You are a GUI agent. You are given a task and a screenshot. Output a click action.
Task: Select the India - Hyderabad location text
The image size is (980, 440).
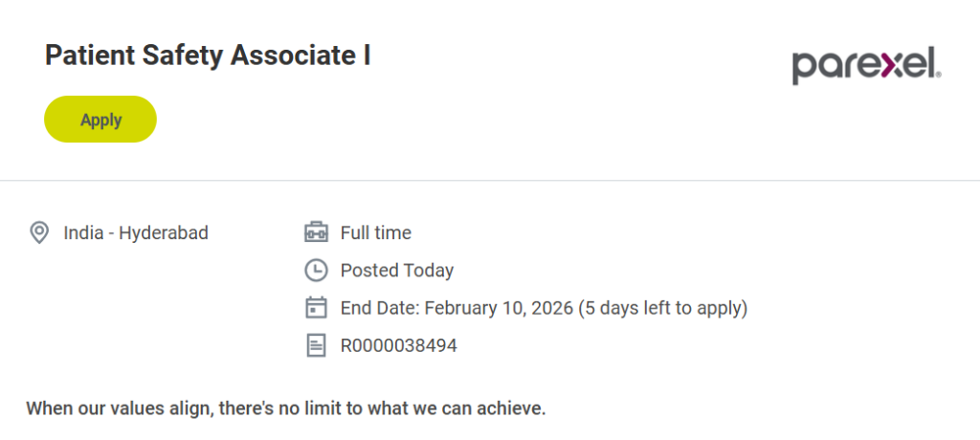pos(136,232)
